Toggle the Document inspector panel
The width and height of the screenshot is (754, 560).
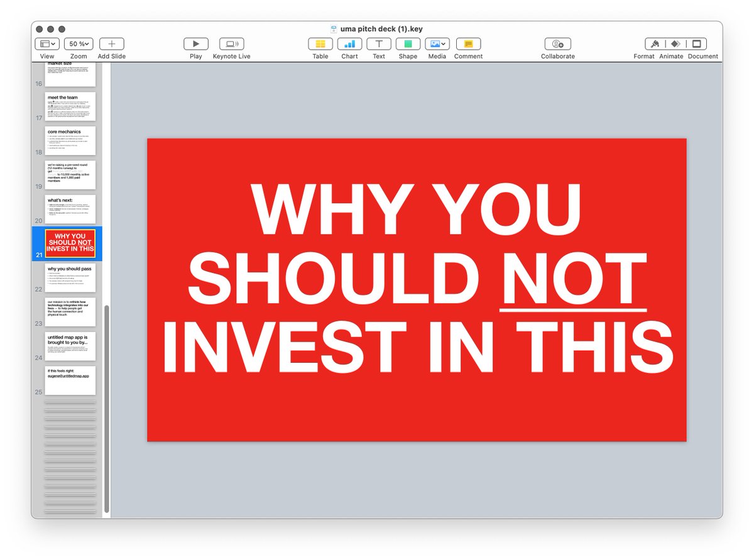point(696,44)
